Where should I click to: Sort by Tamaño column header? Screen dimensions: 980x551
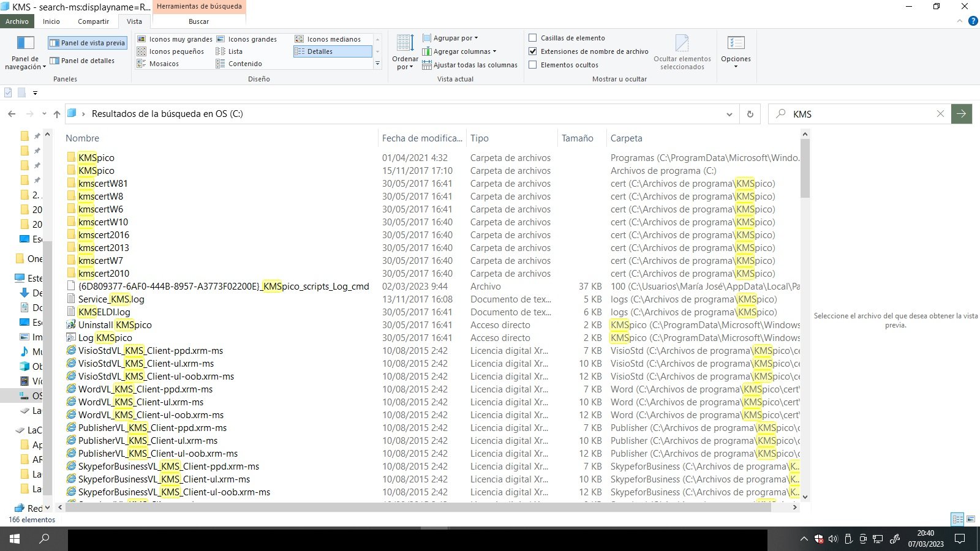point(578,138)
